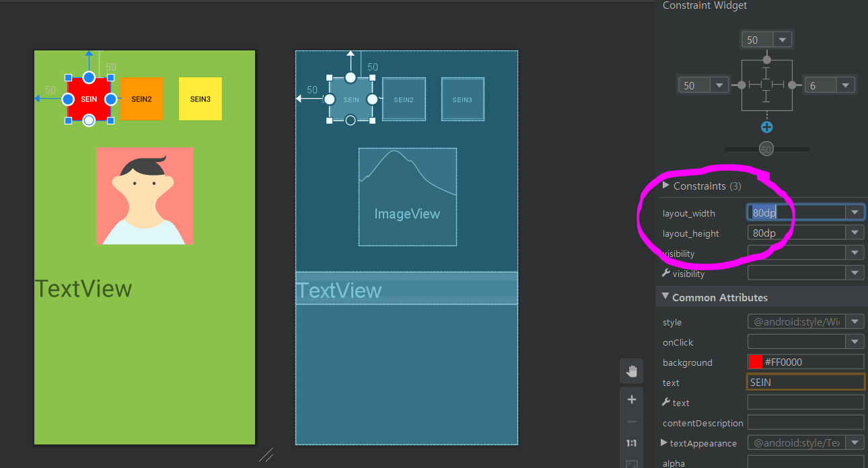Click the zoom to fit screen icon
Viewport: 868px width, 468px height.
pyautogui.click(x=631, y=464)
